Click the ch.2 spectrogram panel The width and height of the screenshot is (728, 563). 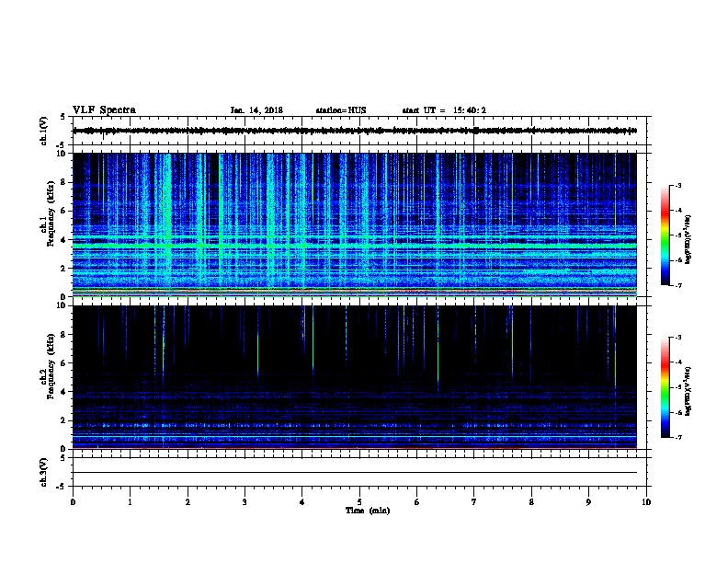355,377
